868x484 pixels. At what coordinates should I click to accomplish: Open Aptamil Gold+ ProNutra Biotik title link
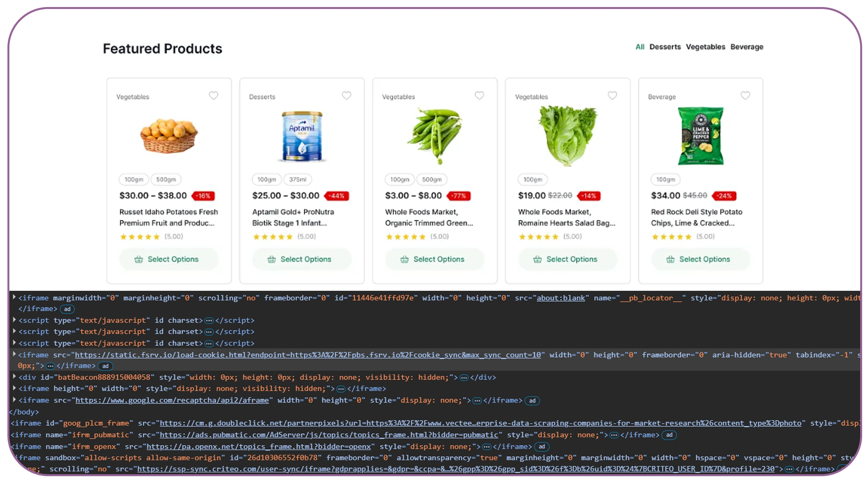293,217
